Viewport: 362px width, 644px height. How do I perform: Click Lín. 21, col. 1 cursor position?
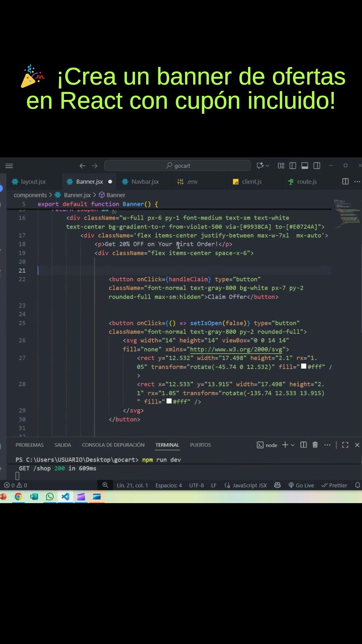132,485
